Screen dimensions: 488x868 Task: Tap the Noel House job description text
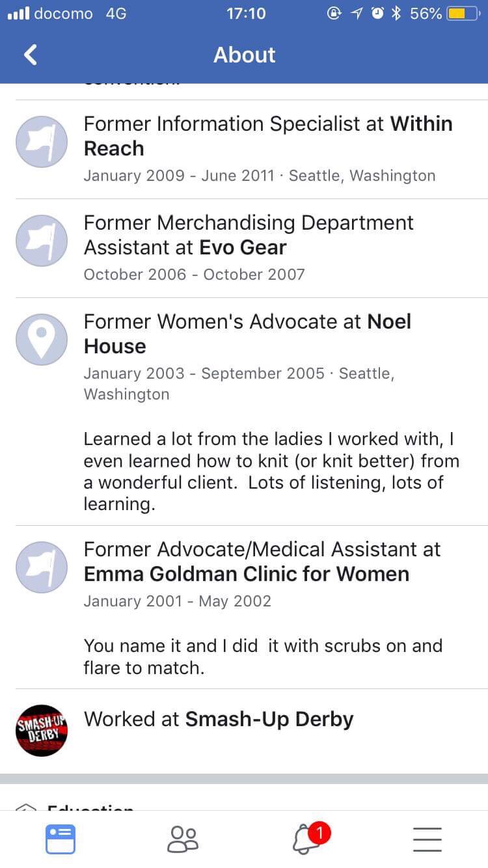[271, 472]
